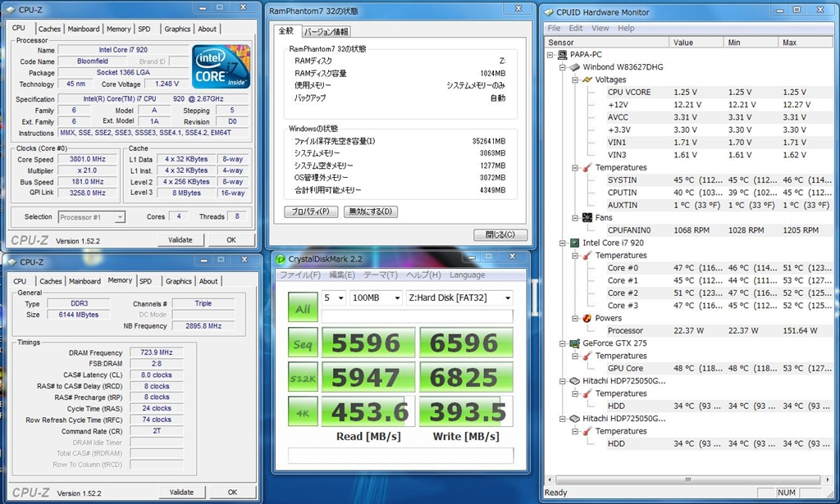Click the top CPU-Z window title icon
The image size is (840, 504).
pos(11,10)
